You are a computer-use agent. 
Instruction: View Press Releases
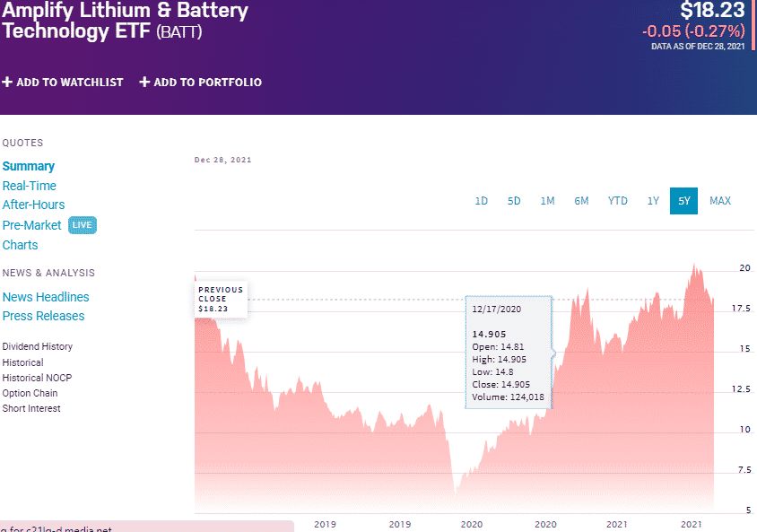[x=43, y=316]
